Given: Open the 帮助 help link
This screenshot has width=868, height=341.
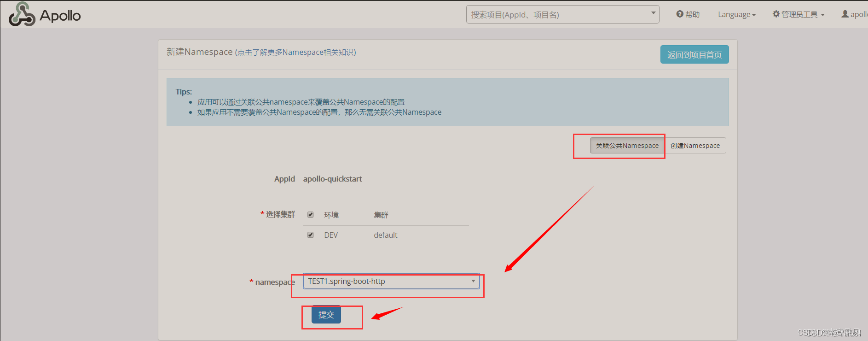Looking at the screenshot, I should pos(688,14).
